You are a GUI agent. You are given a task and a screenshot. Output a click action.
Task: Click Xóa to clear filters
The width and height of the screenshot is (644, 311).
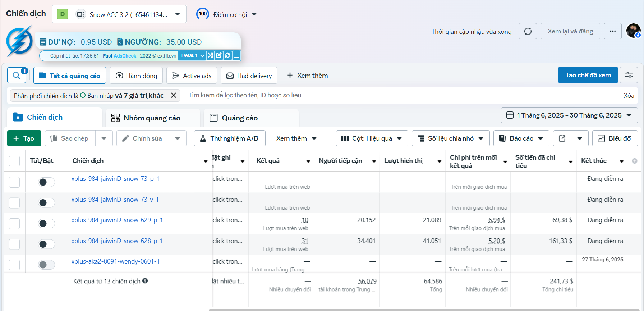[x=629, y=95]
